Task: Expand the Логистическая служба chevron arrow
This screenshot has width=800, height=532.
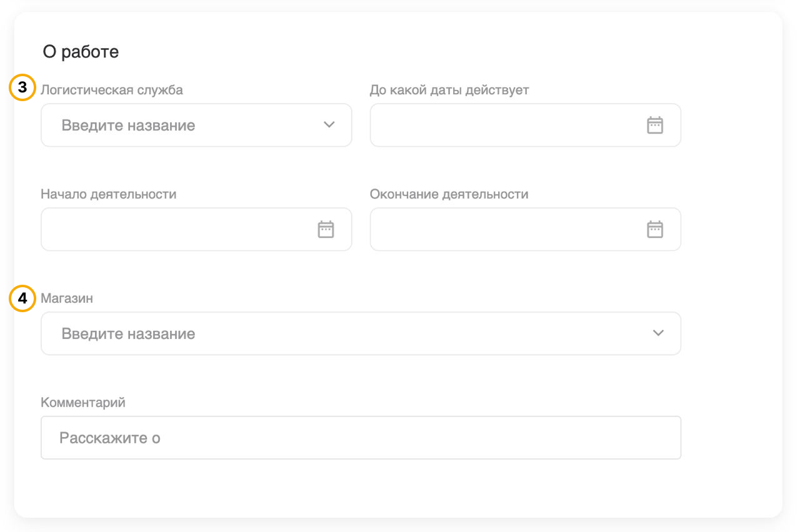Action: point(329,125)
